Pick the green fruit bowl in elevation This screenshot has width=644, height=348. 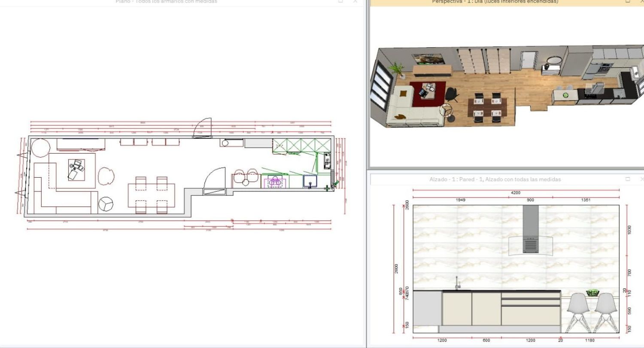[592, 293]
